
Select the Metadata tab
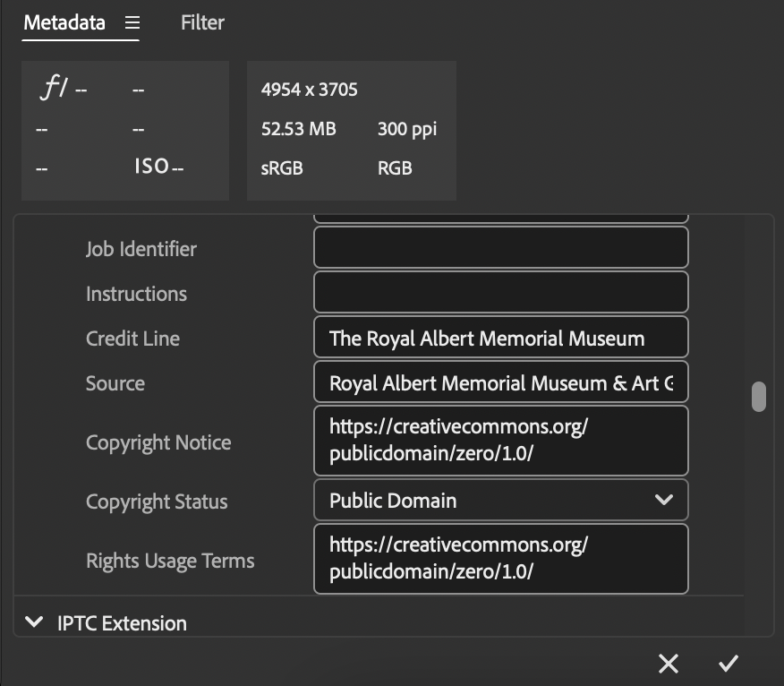[64, 22]
